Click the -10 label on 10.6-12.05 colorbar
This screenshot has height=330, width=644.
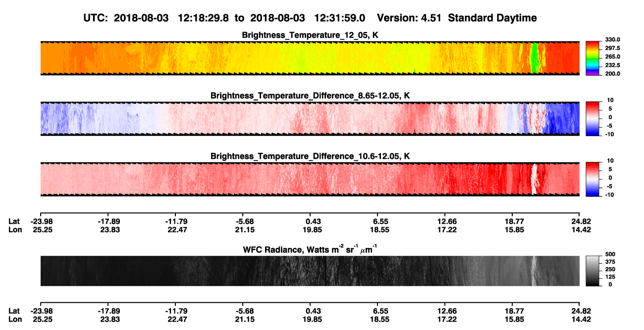coord(610,195)
